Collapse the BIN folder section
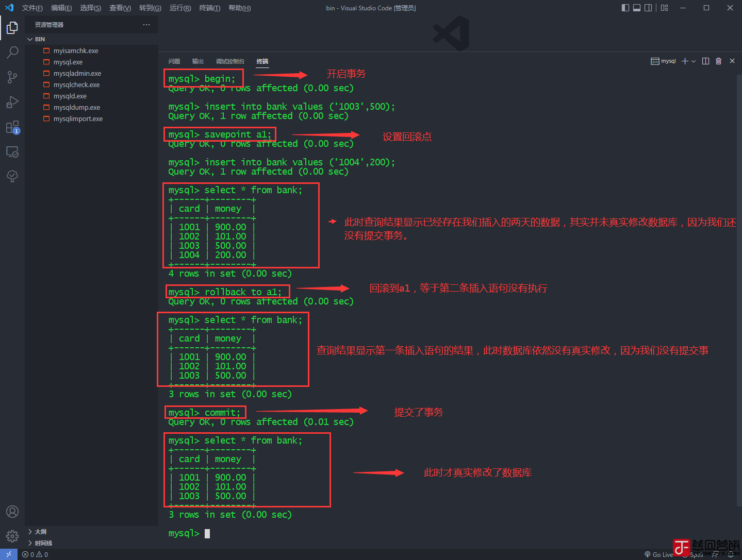 coord(92,39)
